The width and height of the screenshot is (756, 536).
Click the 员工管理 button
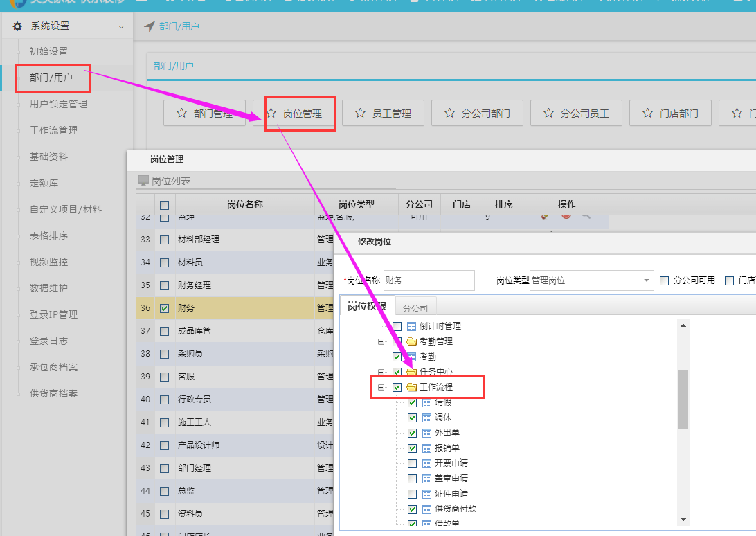tap(383, 114)
